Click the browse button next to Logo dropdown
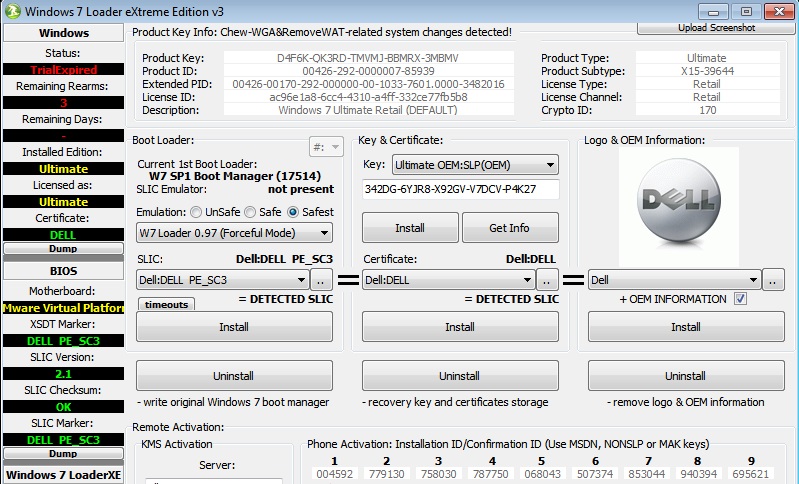799x484 pixels. pos(773,280)
